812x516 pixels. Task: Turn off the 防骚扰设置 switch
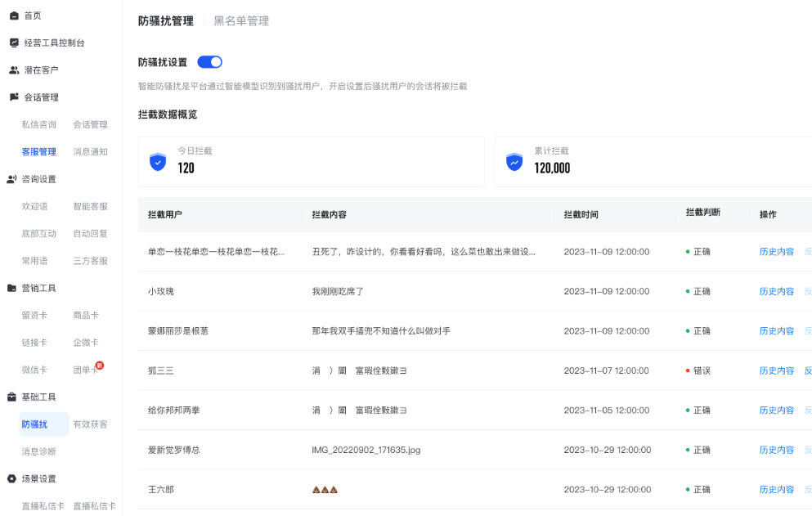209,62
